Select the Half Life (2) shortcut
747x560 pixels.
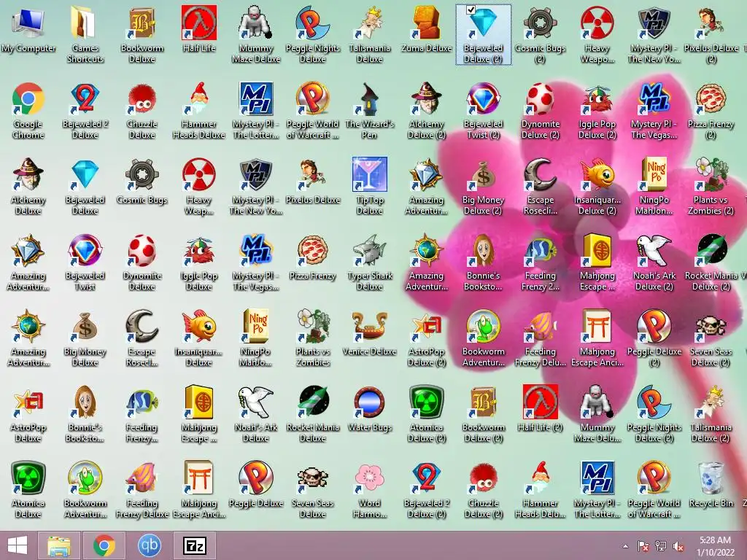click(541, 408)
